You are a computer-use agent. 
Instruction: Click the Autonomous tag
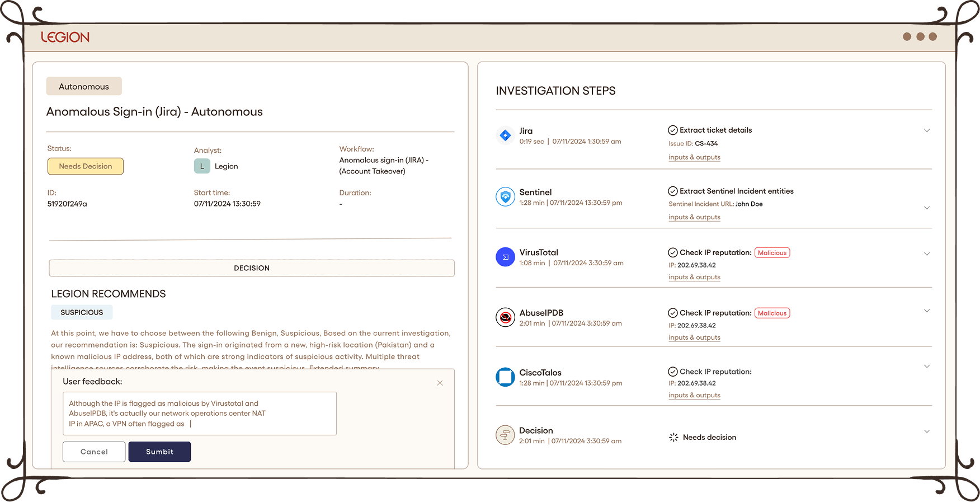(84, 86)
